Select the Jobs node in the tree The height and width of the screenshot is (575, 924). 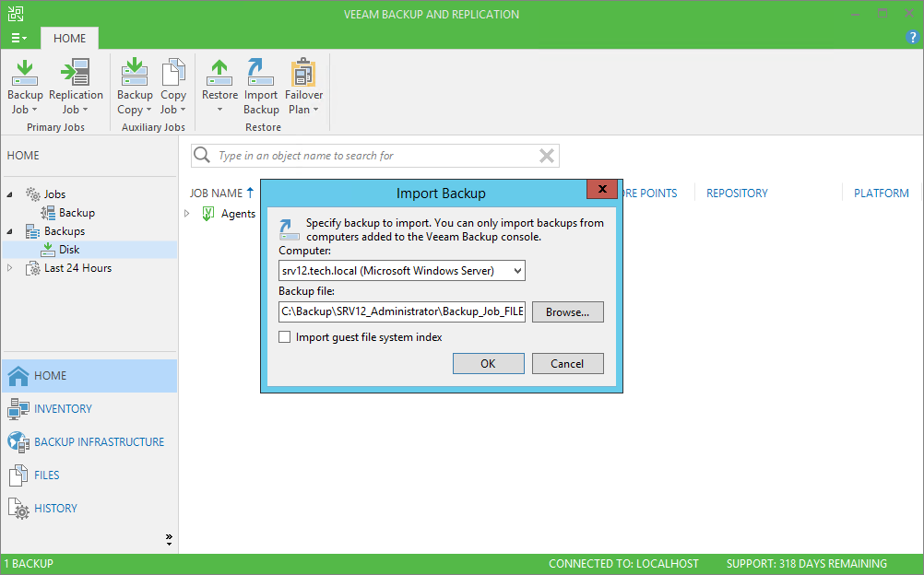(54, 194)
